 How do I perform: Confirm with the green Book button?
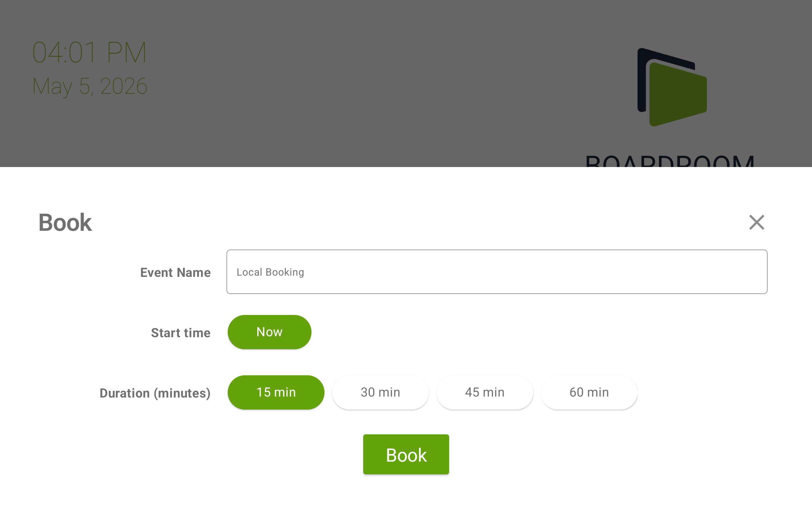(x=406, y=455)
